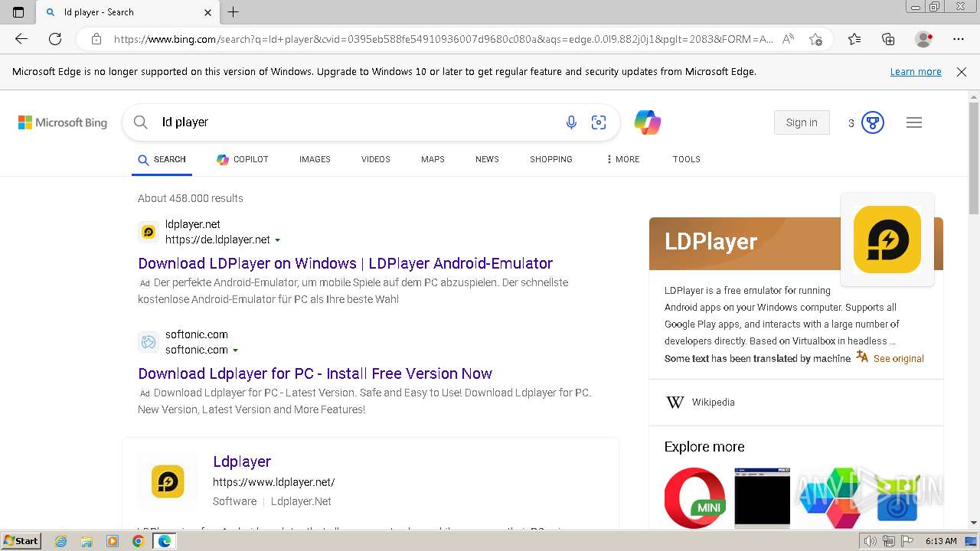Click the Wikipedia W icon

coord(675,402)
